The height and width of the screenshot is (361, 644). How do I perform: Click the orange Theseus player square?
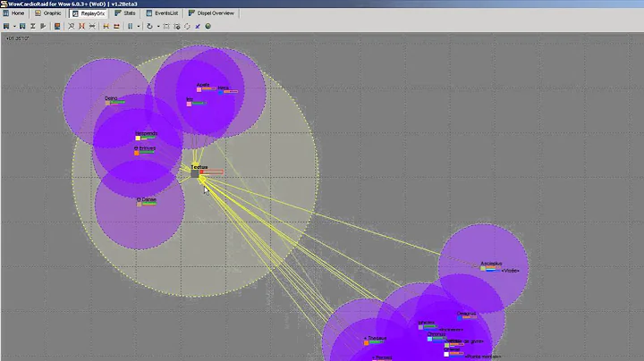click(366, 343)
